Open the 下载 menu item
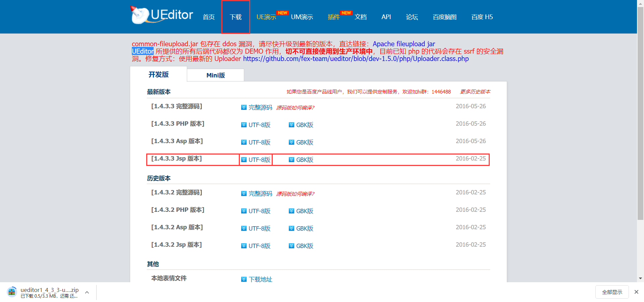Image resolution: width=644 pixels, height=302 pixels. (235, 17)
